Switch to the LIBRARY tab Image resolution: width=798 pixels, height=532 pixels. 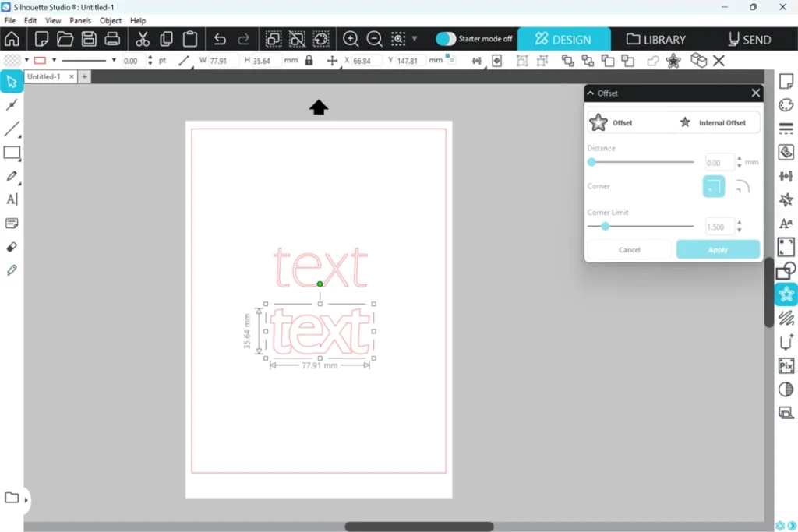pos(656,39)
